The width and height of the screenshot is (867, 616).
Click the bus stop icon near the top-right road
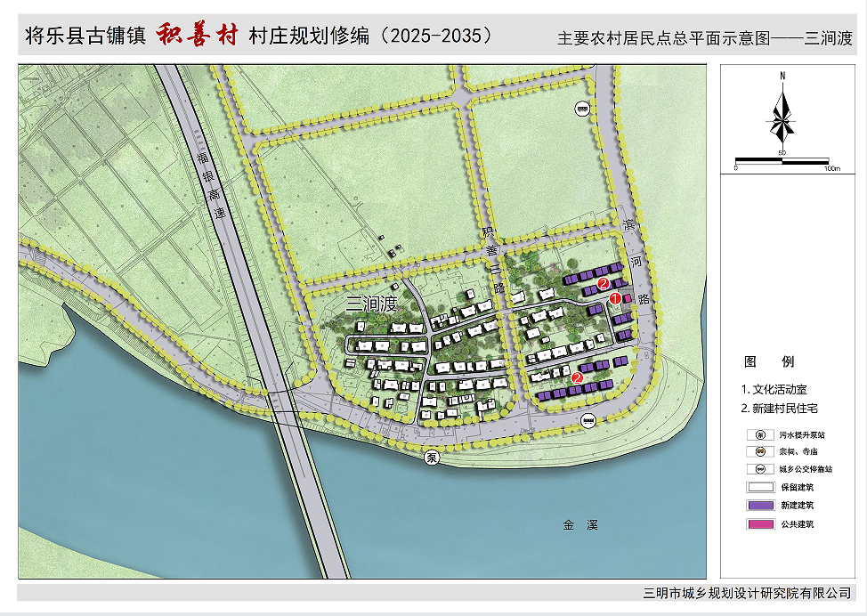coord(582,109)
